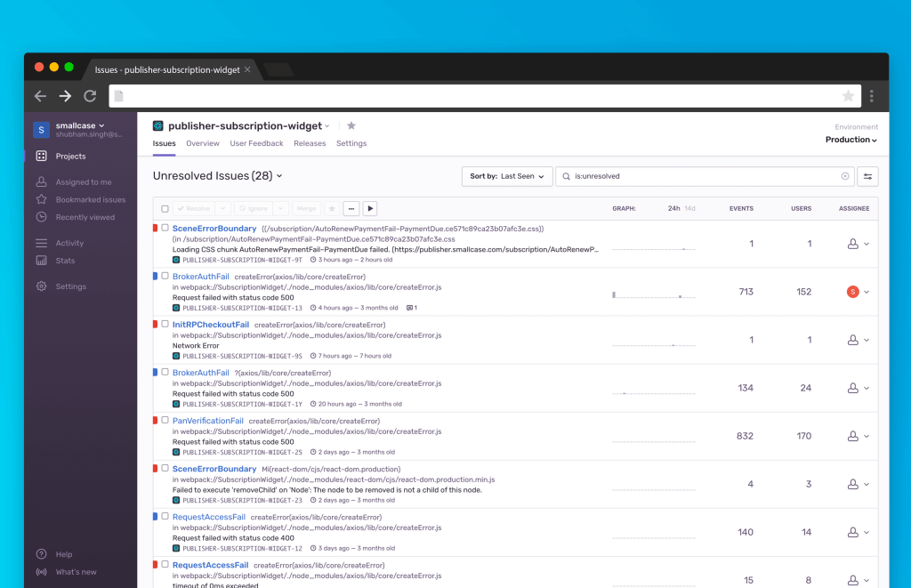The image size is (911, 588).
Task: Click the Help icon in sidebar
Action: coord(41,554)
